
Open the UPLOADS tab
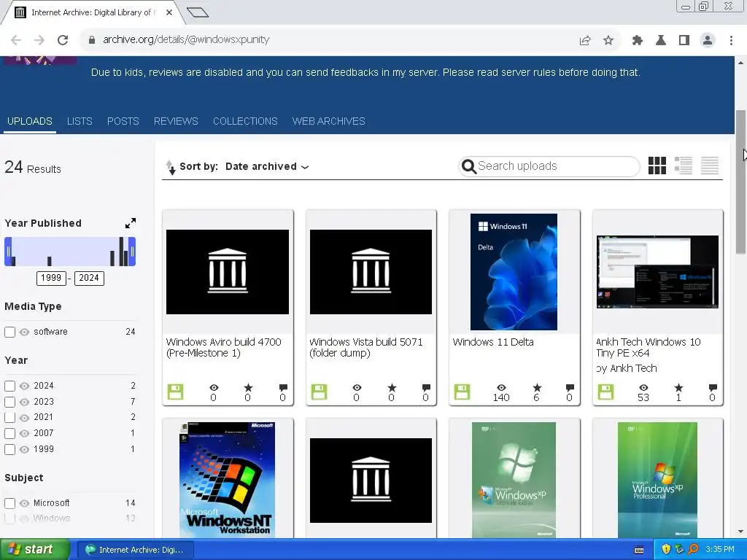pyautogui.click(x=29, y=122)
